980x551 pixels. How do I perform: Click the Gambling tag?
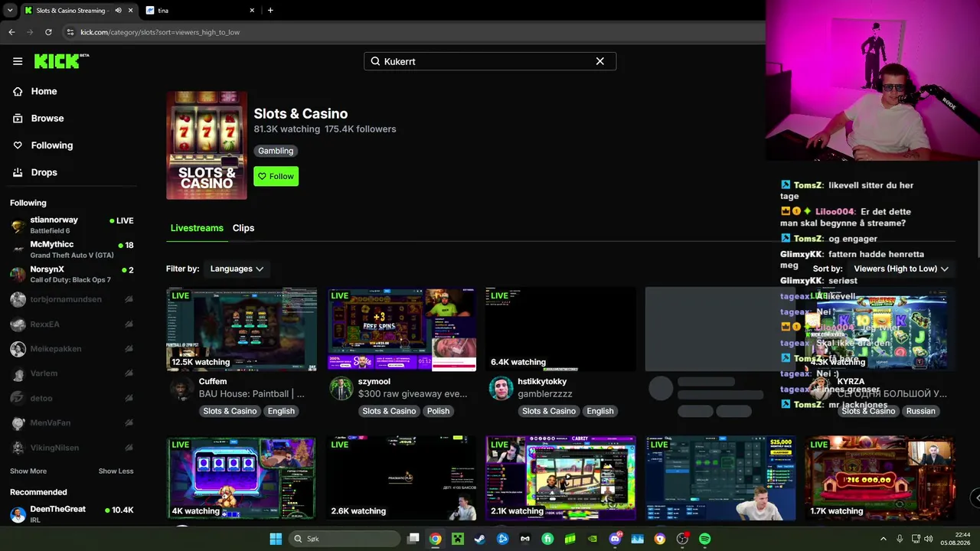(x=276, y=151)
